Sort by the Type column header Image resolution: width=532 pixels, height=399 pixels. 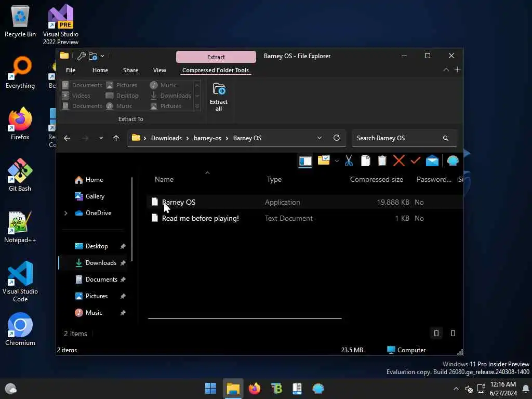click(x=274, y=179)
